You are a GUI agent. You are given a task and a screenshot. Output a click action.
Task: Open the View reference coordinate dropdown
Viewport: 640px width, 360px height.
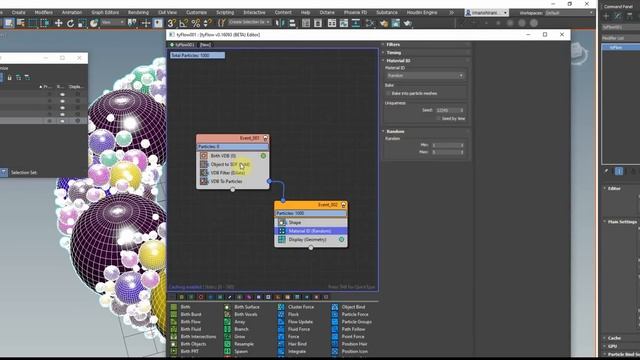click(x=113, y=22)
